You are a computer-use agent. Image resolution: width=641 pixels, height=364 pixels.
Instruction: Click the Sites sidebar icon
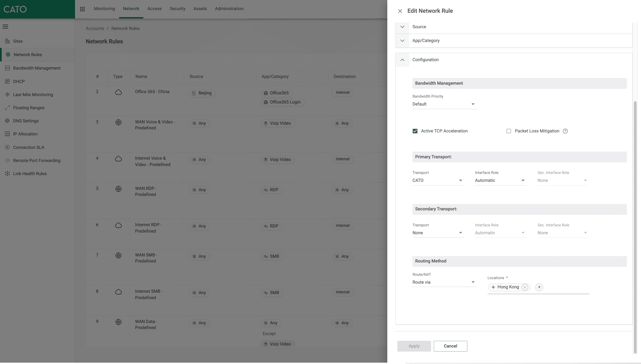pos(7,41)
